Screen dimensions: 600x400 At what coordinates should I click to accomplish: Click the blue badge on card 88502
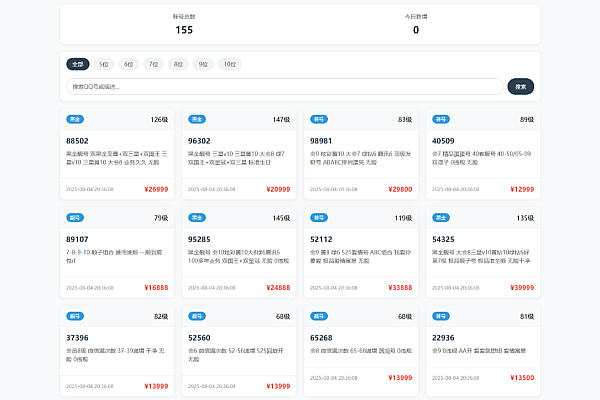coord(75,119)
